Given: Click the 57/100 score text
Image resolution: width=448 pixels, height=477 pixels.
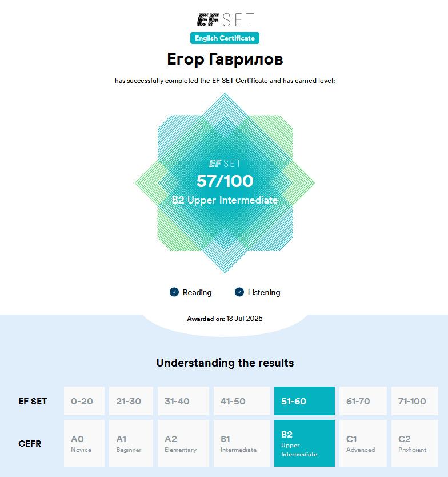Looking at the screenshot, I should (x=225, y=181).
